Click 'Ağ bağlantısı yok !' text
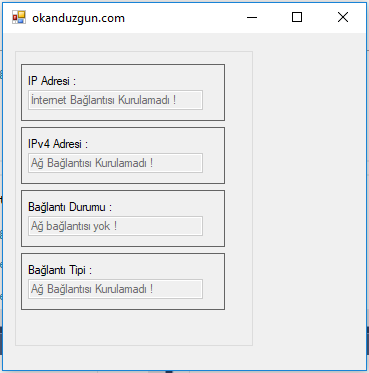The image size is (369, 373). 74,226
